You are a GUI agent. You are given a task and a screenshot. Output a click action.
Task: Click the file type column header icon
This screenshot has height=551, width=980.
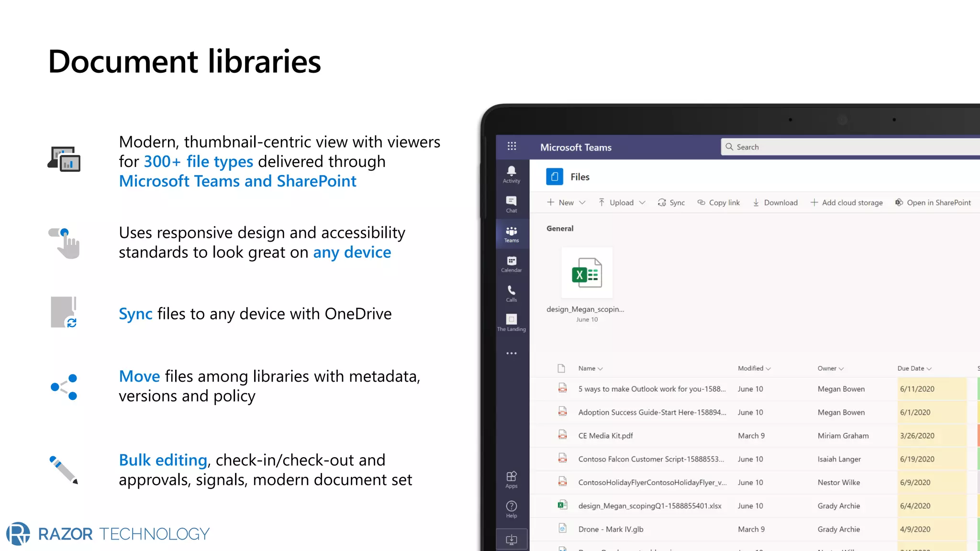(561, 368)
